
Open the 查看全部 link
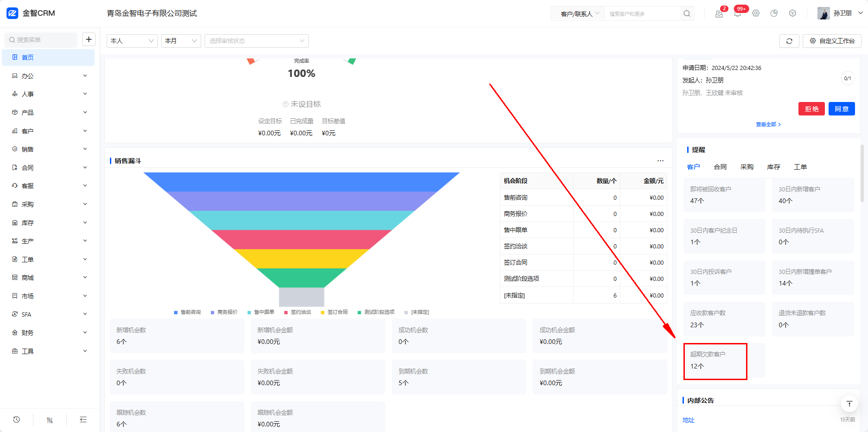tap(768, 124)
